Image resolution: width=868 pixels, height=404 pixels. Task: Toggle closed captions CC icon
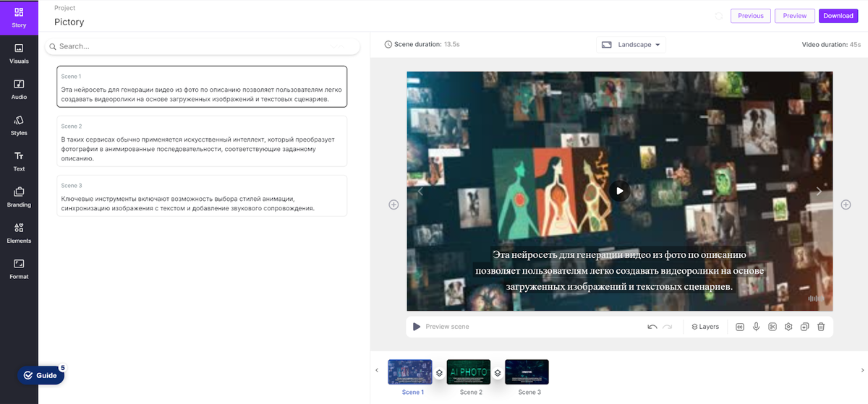tap(740, 327)
